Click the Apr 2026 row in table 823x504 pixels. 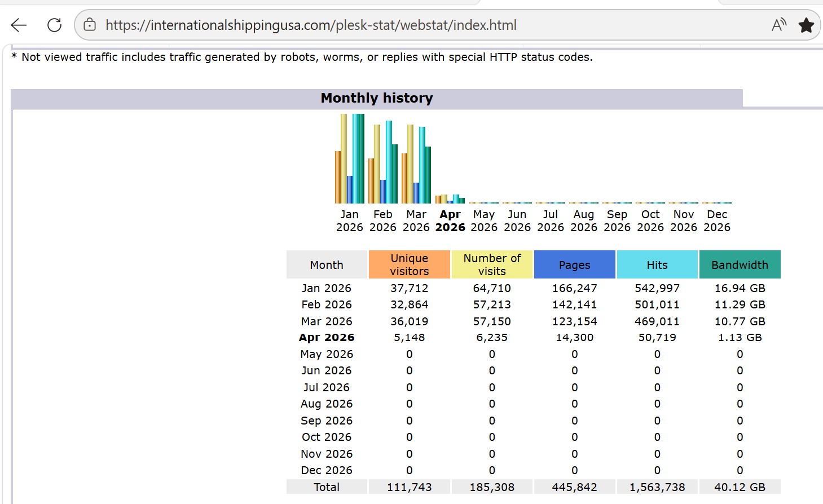coord(327,337)
